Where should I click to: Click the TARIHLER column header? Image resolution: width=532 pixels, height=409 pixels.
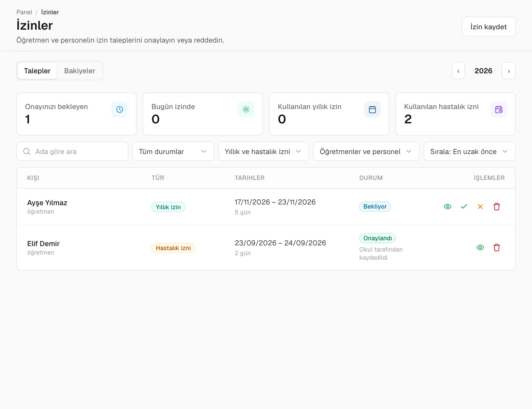250,178
